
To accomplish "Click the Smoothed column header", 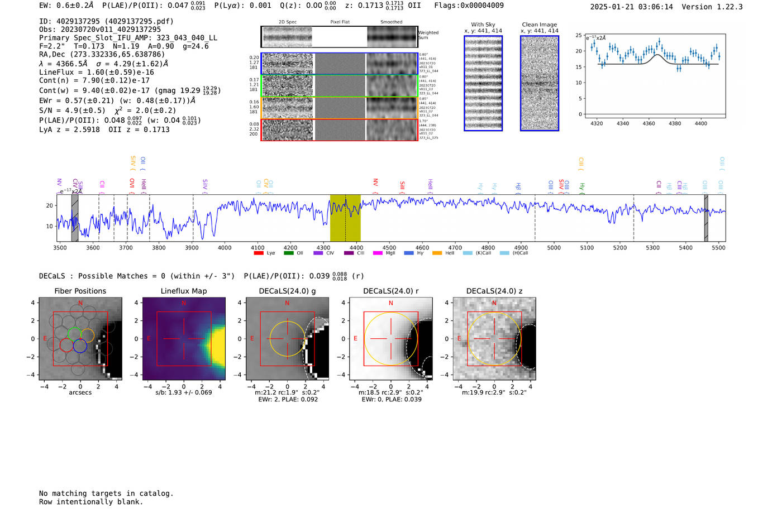I will click(392, 22).
